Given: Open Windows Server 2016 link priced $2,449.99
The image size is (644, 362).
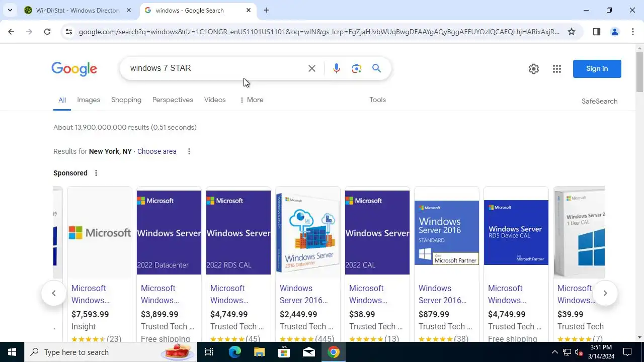Looking at the screenshot, I should click(x=304, y=294).
